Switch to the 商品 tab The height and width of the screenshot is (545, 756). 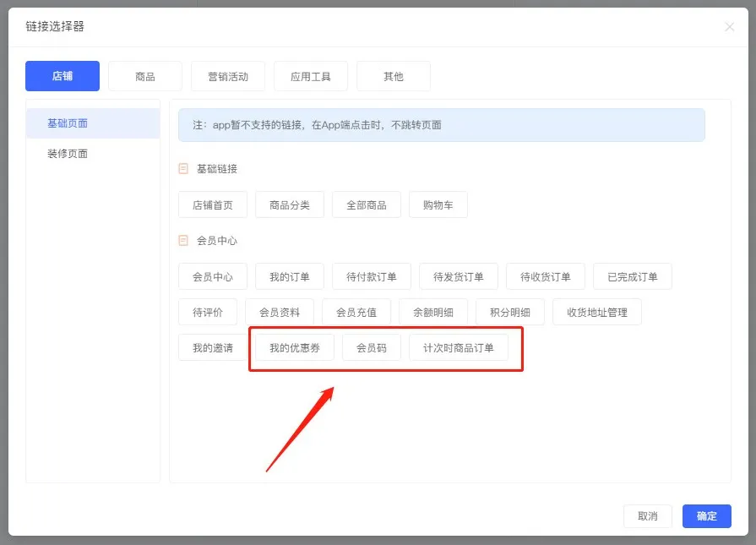click(x=145, y=76)
